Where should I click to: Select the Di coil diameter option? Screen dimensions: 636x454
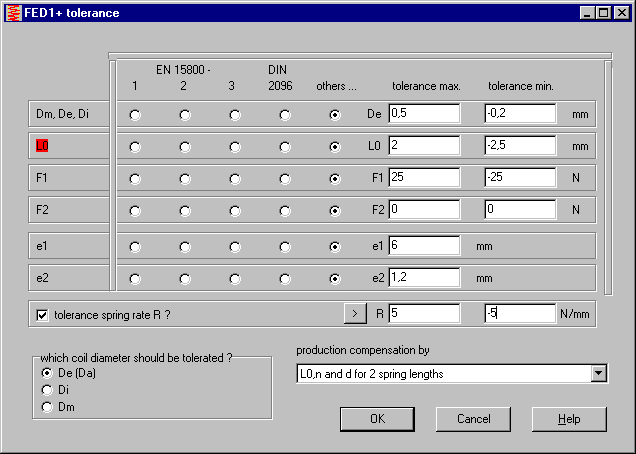[46, 390]
